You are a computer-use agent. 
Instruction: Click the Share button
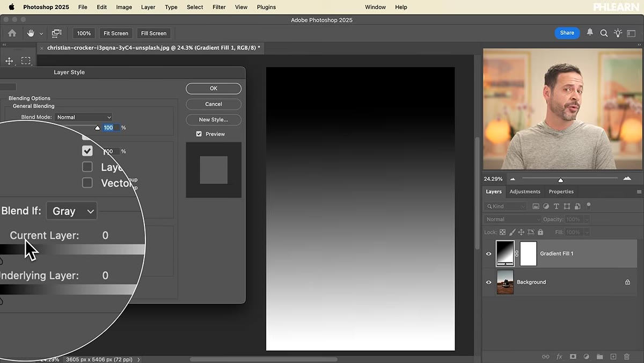tap(567, 33)
